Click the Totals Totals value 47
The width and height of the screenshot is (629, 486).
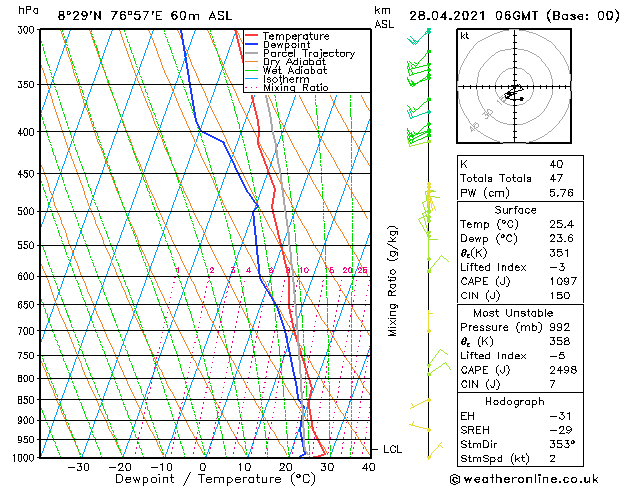coord(556,178)
